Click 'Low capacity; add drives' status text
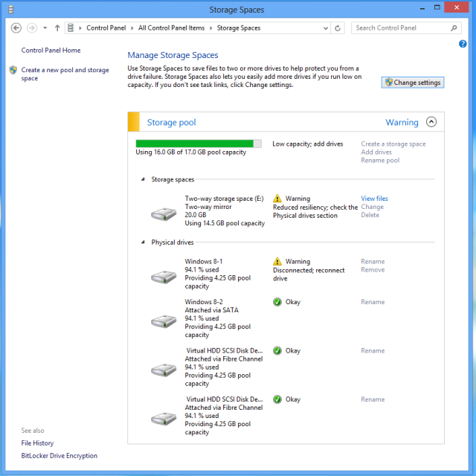This screenshot has height=476, width=476. coord(307,144)
